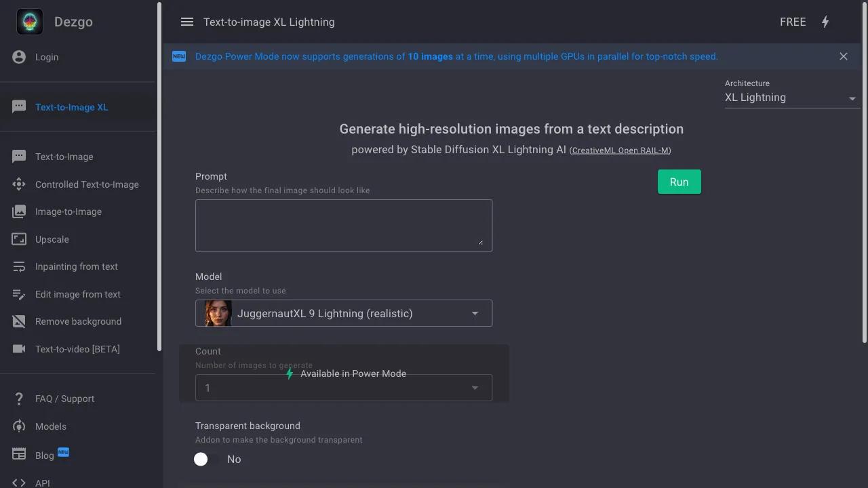Click the Text-to-Image sidebar icon
This screenshot has height=488, width=868.
point(19,157)
